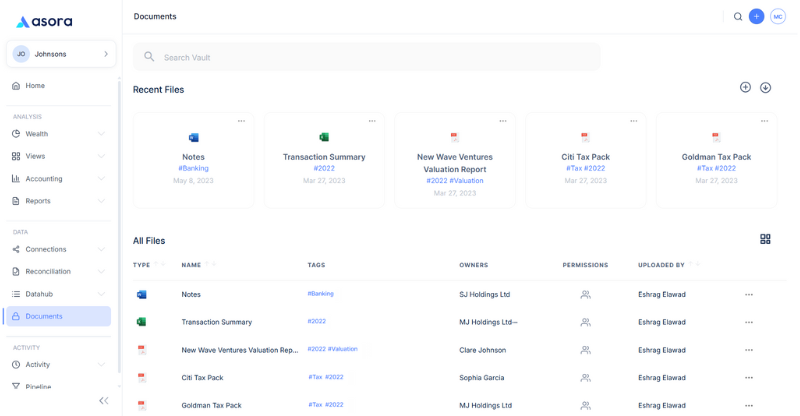The image size is (800, 416).
Task: Click permissions icon for Transaction Summary row
Action: 585,322
